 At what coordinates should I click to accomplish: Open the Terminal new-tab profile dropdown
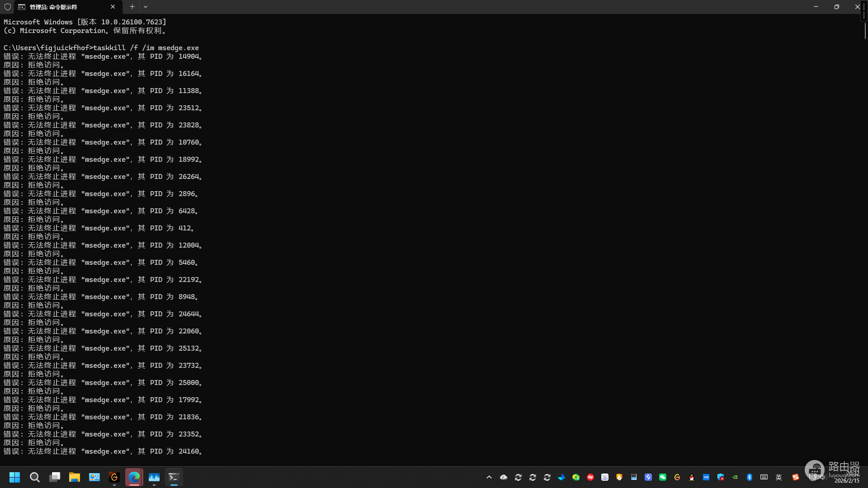[146, 7]
